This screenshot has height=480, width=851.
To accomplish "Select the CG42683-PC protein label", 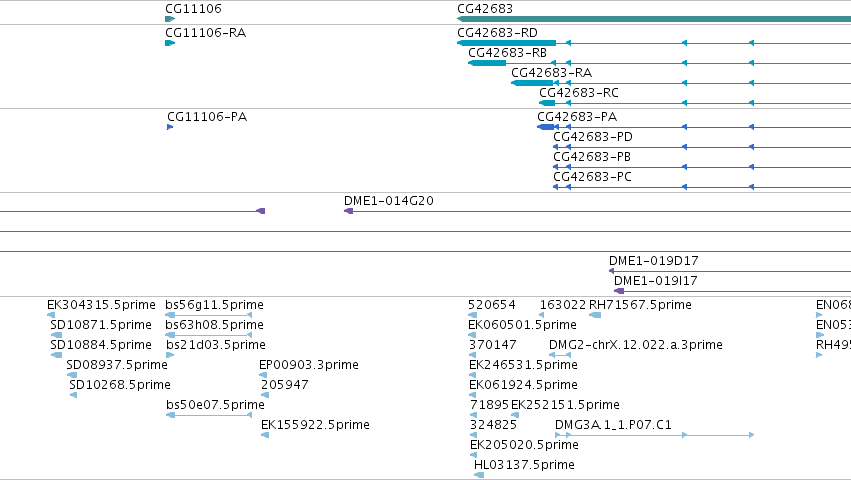I will (592, 178).
